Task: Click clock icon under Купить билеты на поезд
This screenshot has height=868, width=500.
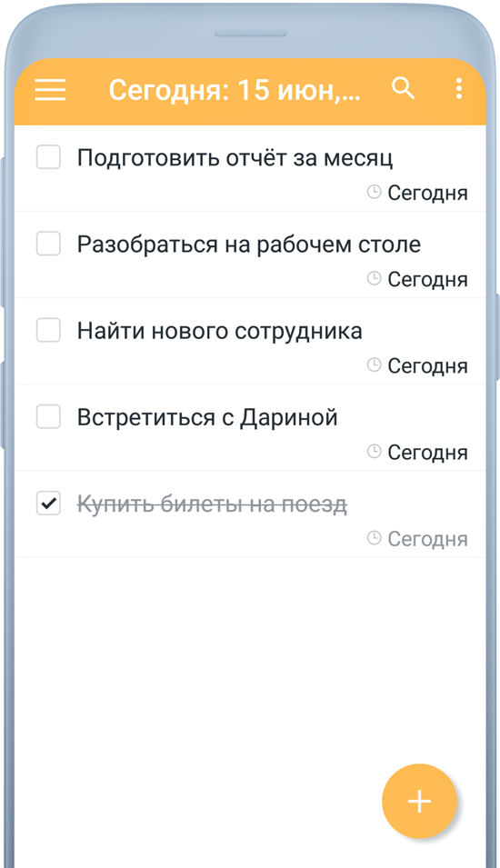Action: coord(374,537)
